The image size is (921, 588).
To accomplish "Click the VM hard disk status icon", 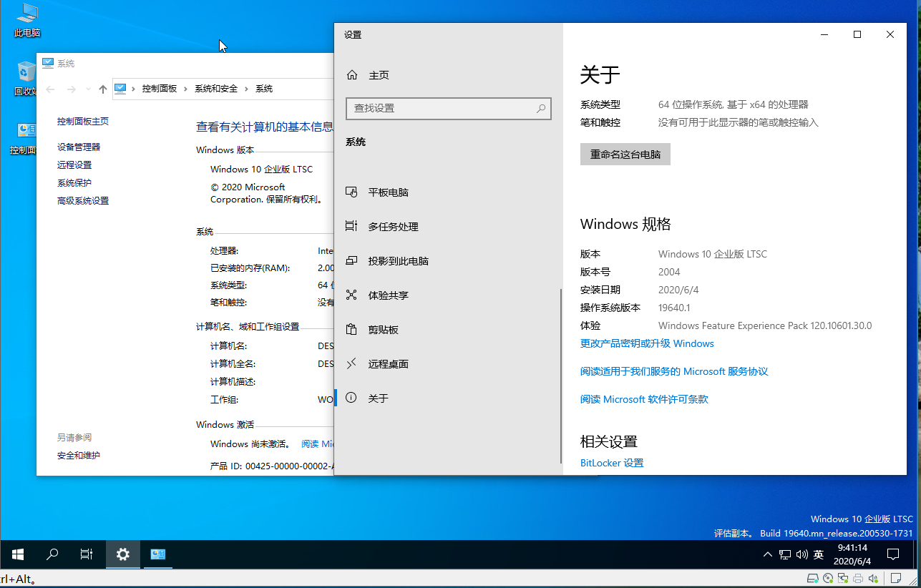I will 814,578.
